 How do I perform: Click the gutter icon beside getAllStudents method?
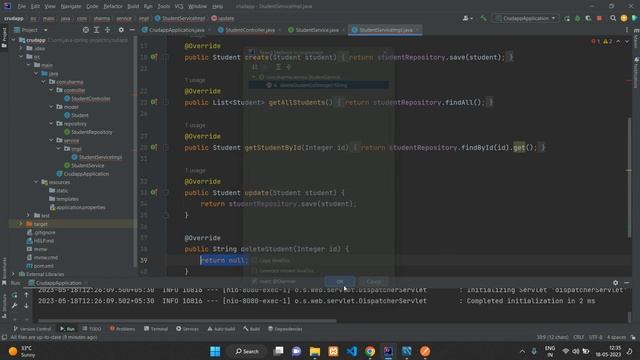(x=153, y=102)
